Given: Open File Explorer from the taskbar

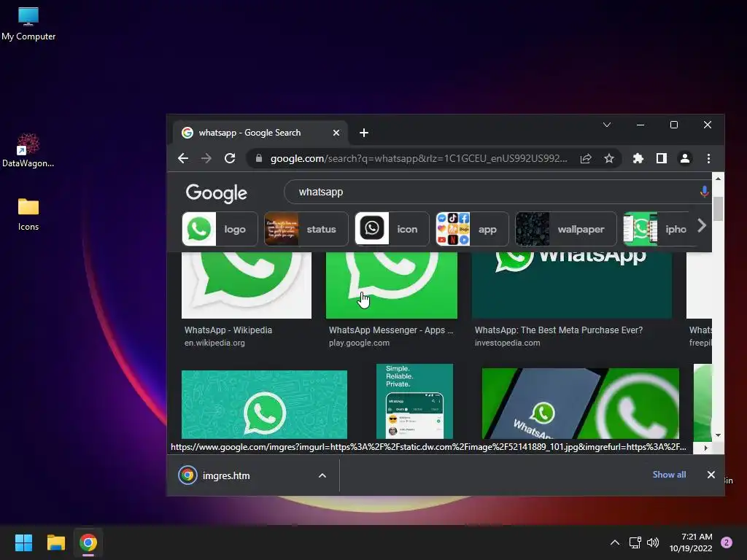Looking at the screenshot, I should [55, 542].
